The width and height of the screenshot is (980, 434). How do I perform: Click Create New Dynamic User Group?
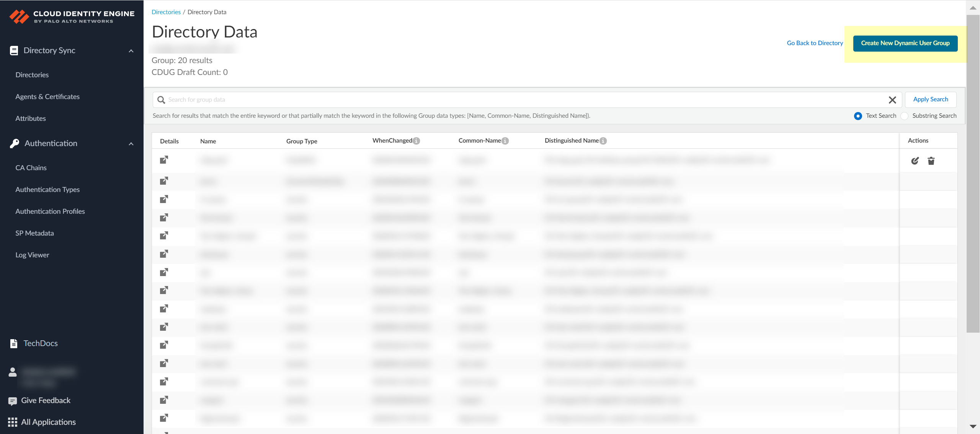[905, 43]
